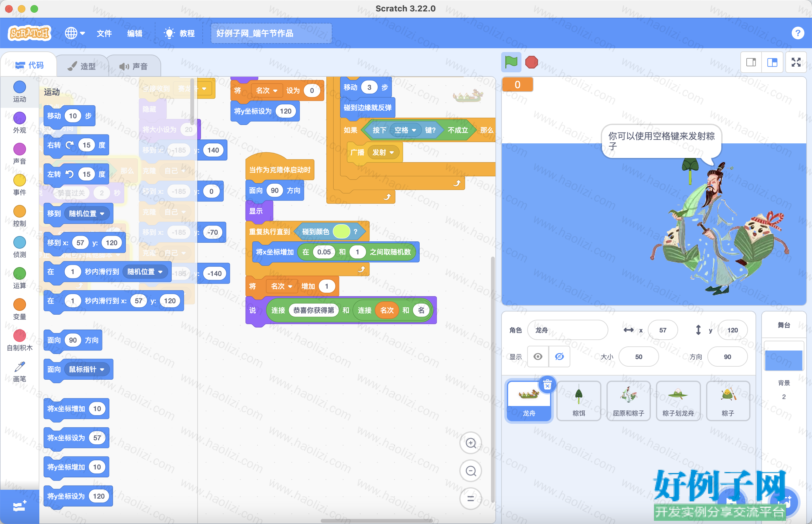Viewport: 812px width, 524px height.
Task: Reset workspace zoom to default
Action: tap(470, 499)
